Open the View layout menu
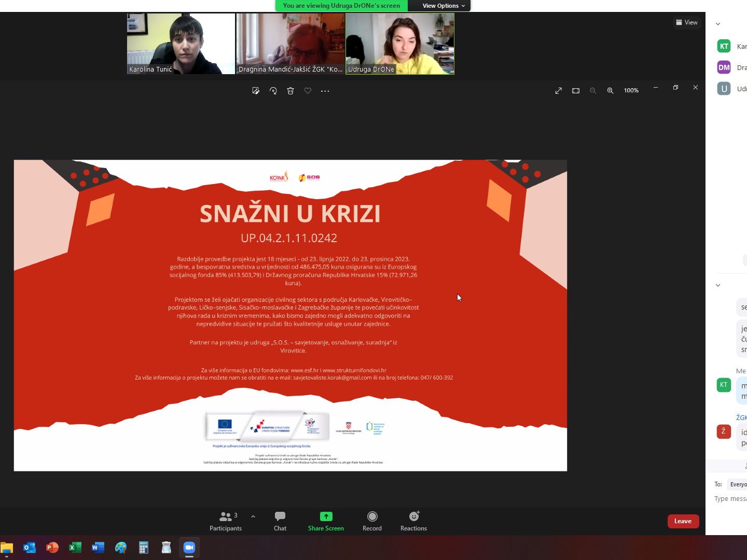The height and width of the screenshot is (560, 747). coord(687,22)
